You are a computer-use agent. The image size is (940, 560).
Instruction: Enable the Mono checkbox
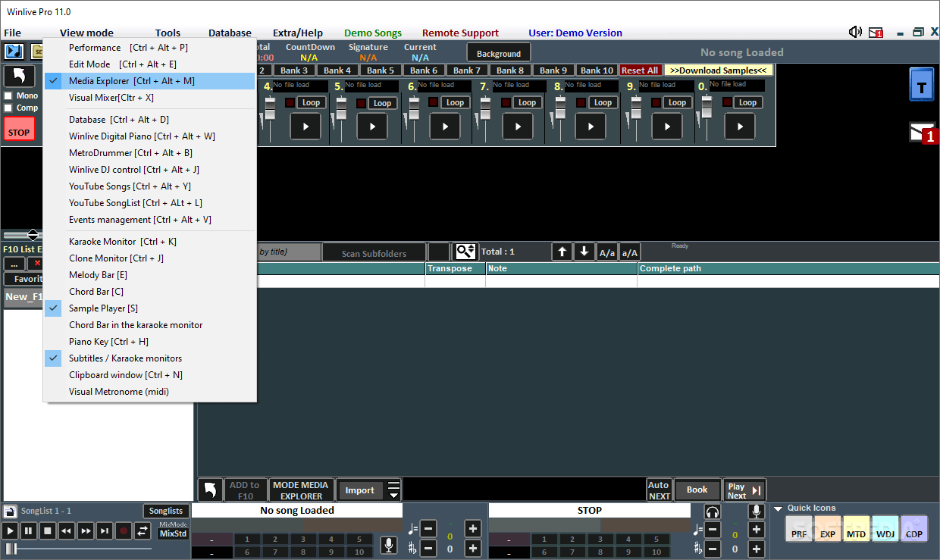pyautogui.click(x=8, y=96)
